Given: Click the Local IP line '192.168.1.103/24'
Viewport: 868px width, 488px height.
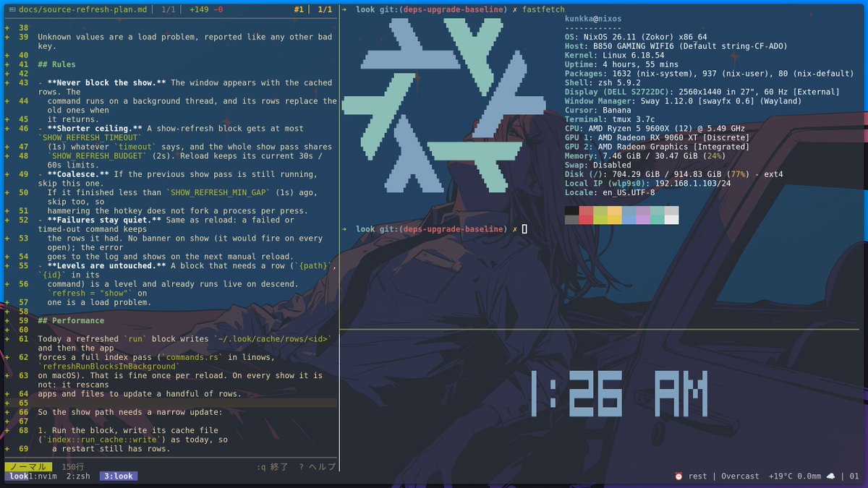Looking at the screenshot, I should [x=648, y=184].
